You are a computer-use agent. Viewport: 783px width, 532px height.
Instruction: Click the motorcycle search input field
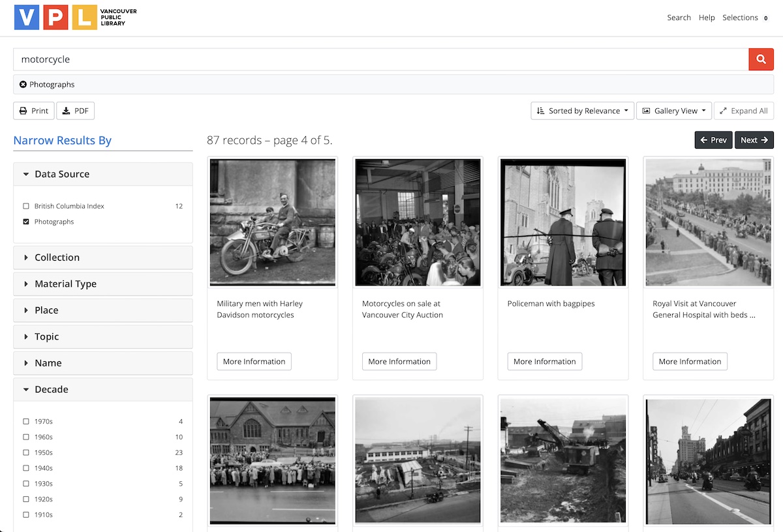point(381,59)
